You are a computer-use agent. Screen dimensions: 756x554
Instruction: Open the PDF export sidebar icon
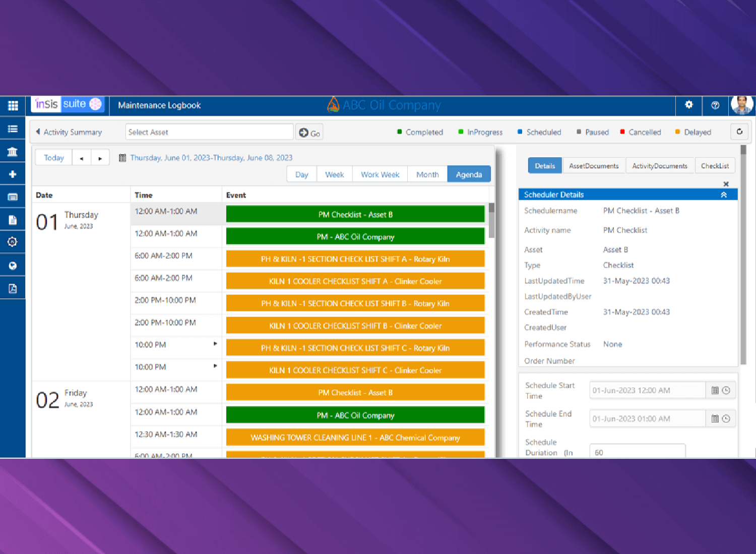click(13, 289)
